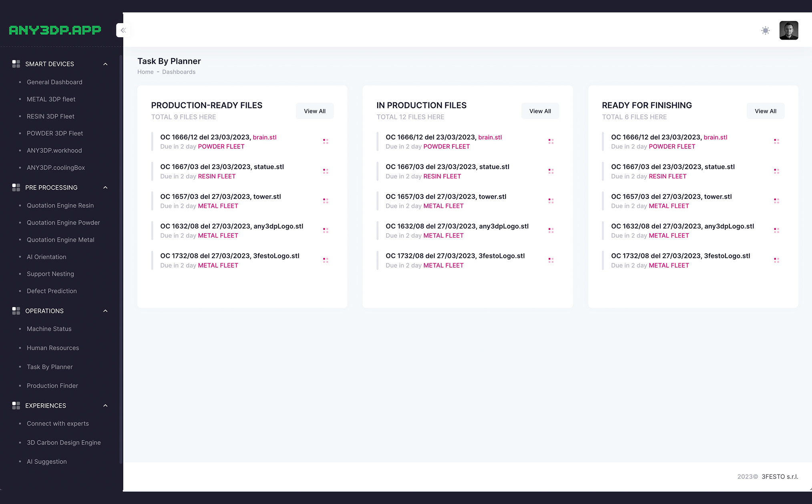This screenshot has height=504, width=812.
Task: Click RESIN FLEET label in In Production Files
Action: click(442, 176)
